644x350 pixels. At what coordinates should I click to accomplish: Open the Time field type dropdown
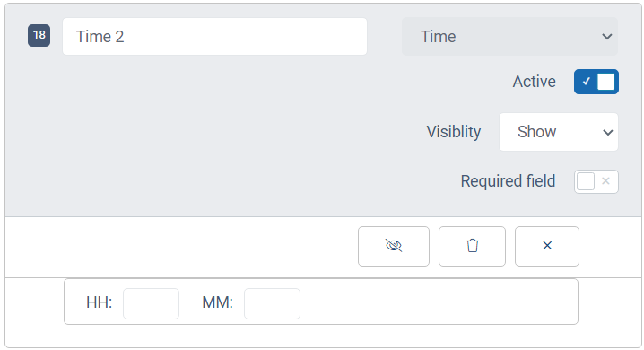[509, 37]
